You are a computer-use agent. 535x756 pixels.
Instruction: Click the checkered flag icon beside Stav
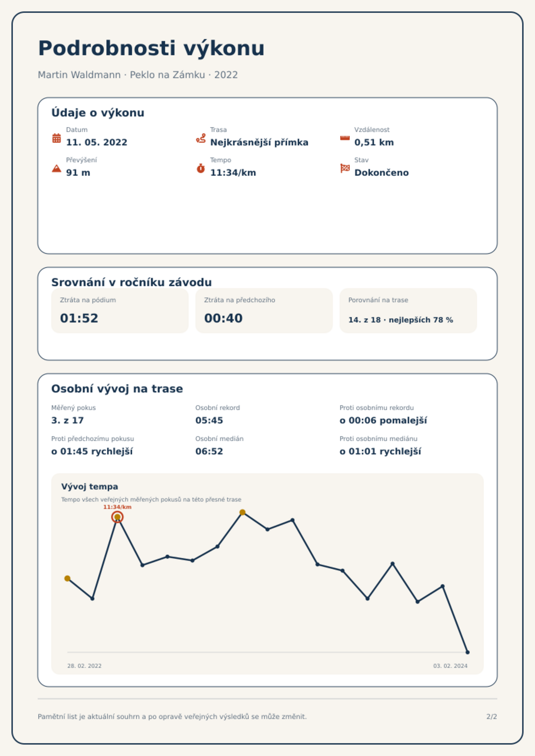coord(345,168)
